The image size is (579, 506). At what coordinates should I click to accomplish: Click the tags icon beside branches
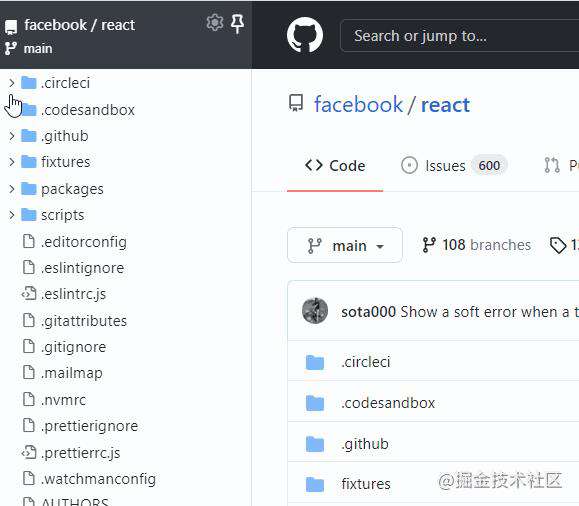tap(558, 245)
